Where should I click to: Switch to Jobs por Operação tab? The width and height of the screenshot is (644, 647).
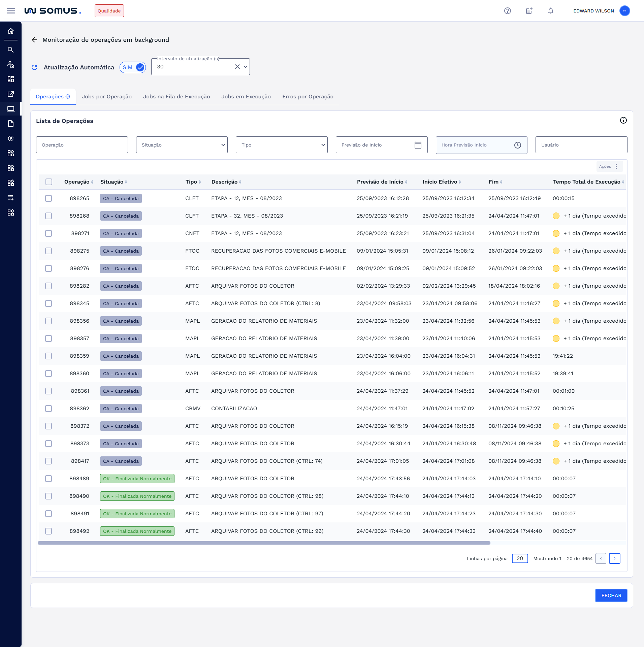[x=106, y=97]
